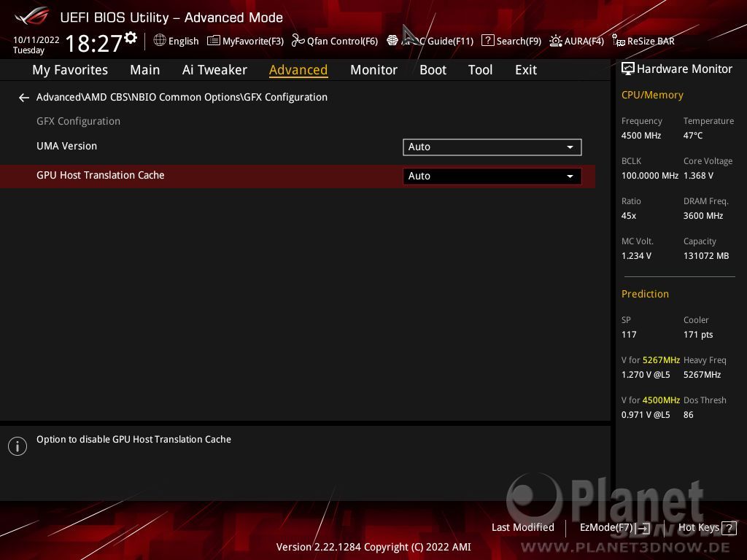Click the BCLK value 100.0000 MHz

tap(650, 176)
